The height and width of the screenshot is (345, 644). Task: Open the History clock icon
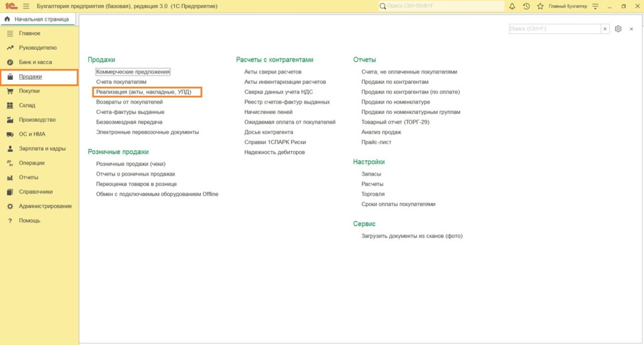[x=526, y=6]
